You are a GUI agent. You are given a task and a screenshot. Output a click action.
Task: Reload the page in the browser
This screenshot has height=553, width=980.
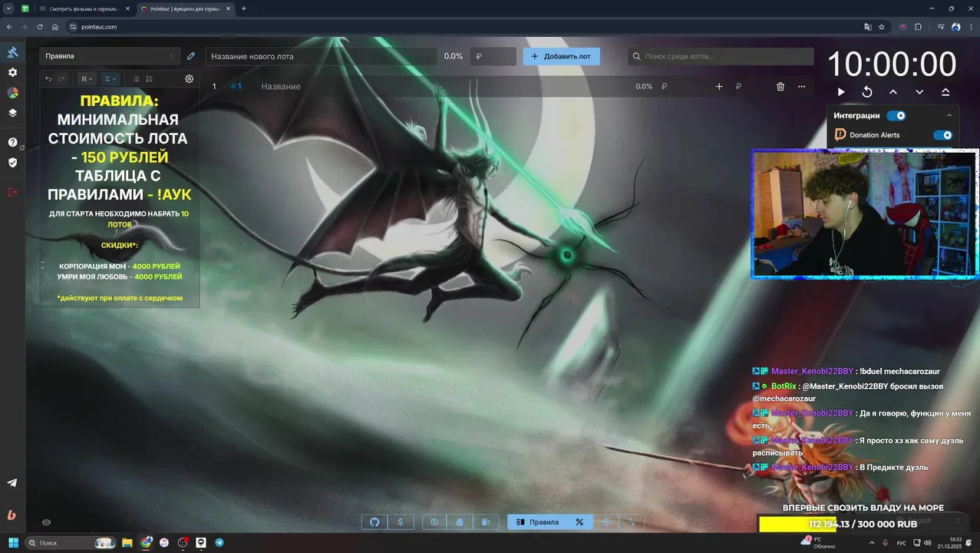(x=39, y=27)
